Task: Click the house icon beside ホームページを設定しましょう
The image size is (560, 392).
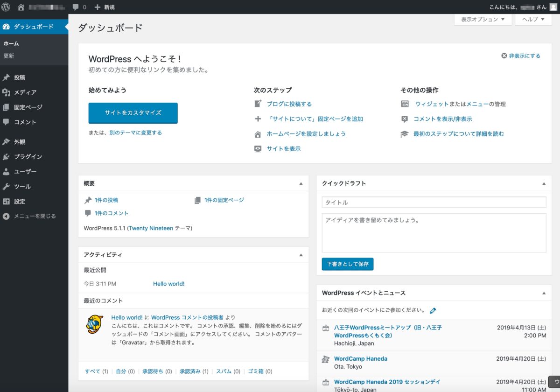Action: click(258, 134)
